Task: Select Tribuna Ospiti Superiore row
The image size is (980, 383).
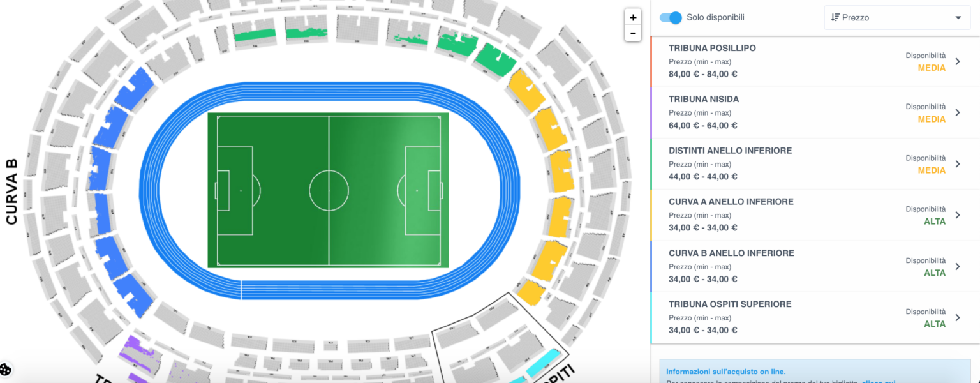Action: (x=798, y=317)
